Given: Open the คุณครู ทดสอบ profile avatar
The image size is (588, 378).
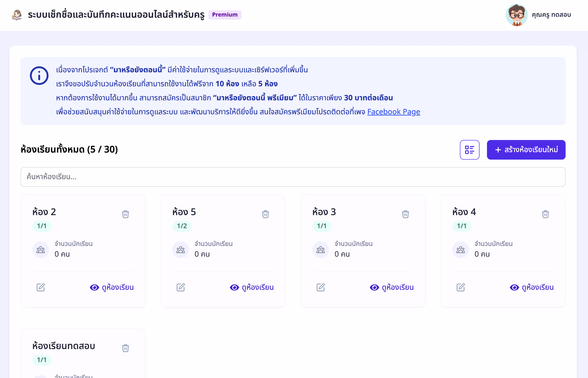Looking at the screenshot, I should [516, 15].
